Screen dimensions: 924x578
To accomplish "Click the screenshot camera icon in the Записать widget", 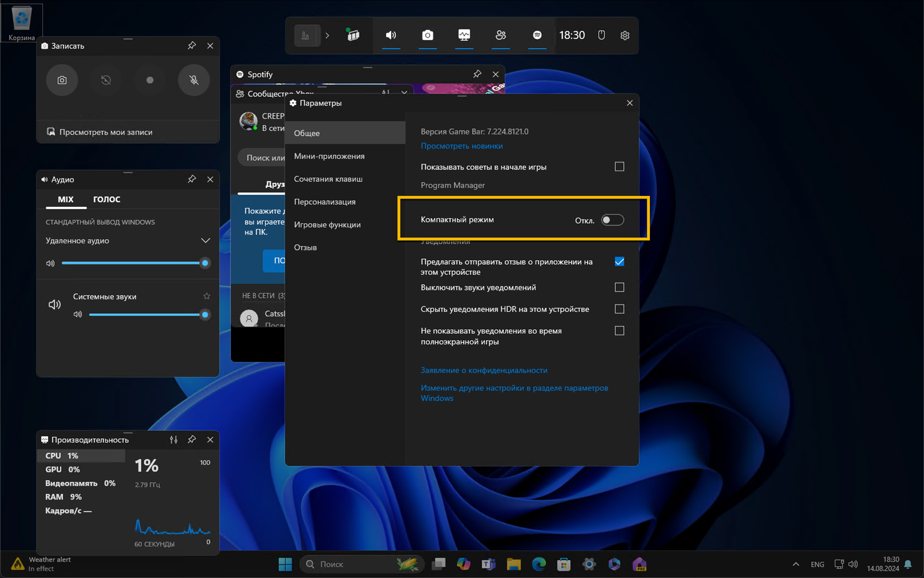I will 62,80.
